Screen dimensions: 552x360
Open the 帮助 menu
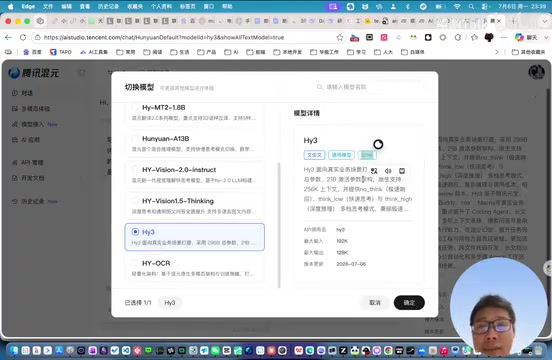[x=227, y=6]
